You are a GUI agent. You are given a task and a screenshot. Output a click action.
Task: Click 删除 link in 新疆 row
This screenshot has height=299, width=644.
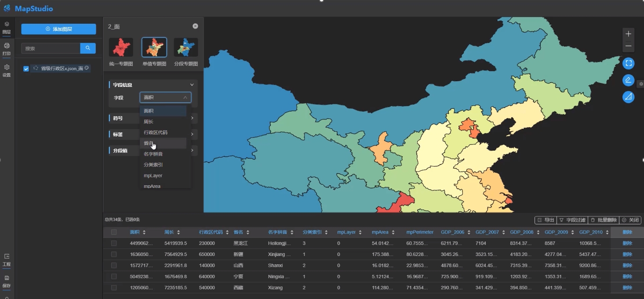tap(627, 254)
